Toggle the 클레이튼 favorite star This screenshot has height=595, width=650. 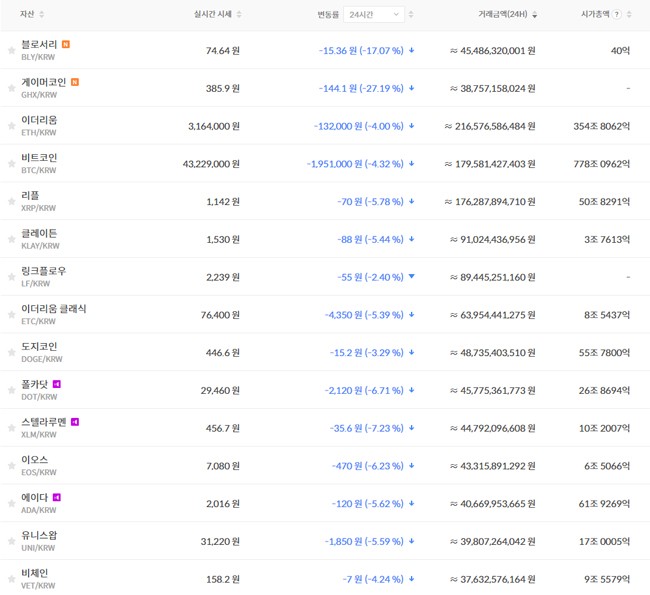(12, 239)
